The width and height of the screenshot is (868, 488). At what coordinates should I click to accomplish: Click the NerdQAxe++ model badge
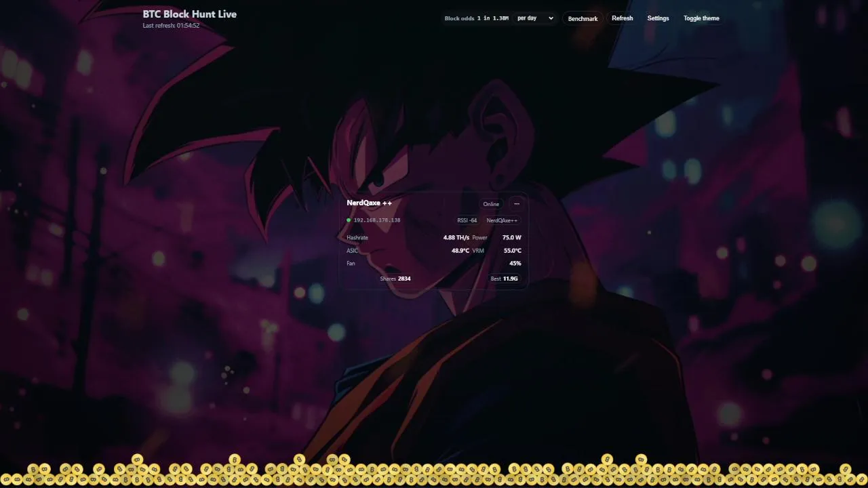(502, 220)
